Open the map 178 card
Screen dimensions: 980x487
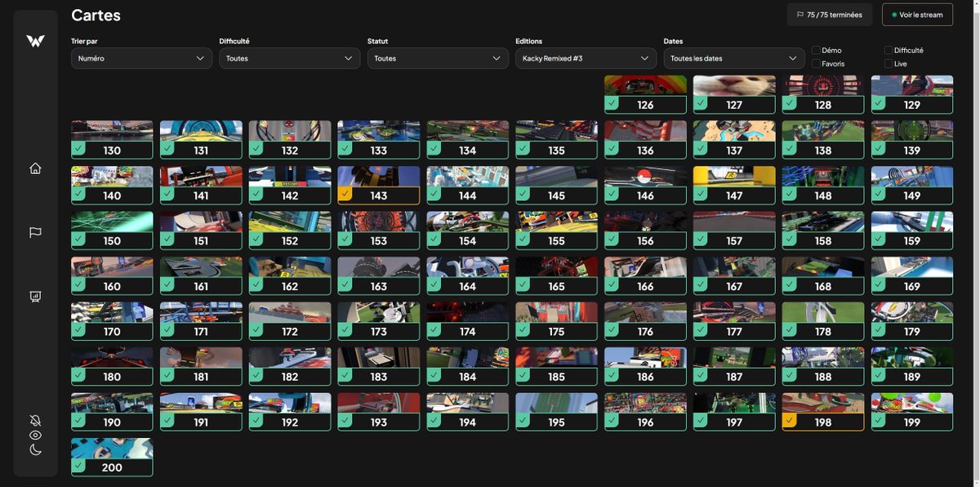coord(823,321)
